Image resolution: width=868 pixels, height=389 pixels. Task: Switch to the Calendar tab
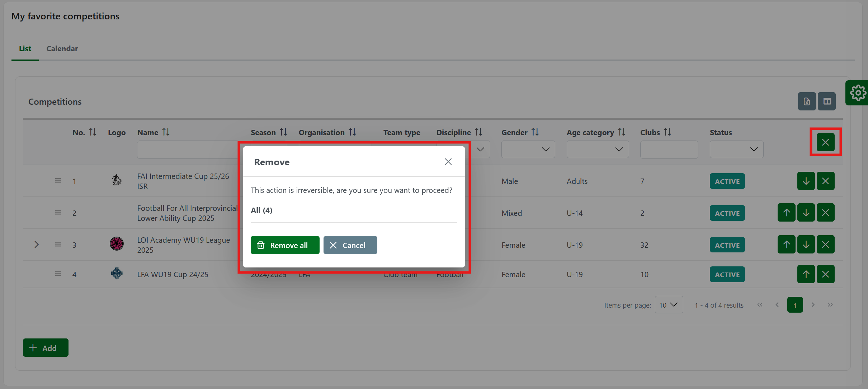coord(62,49)
